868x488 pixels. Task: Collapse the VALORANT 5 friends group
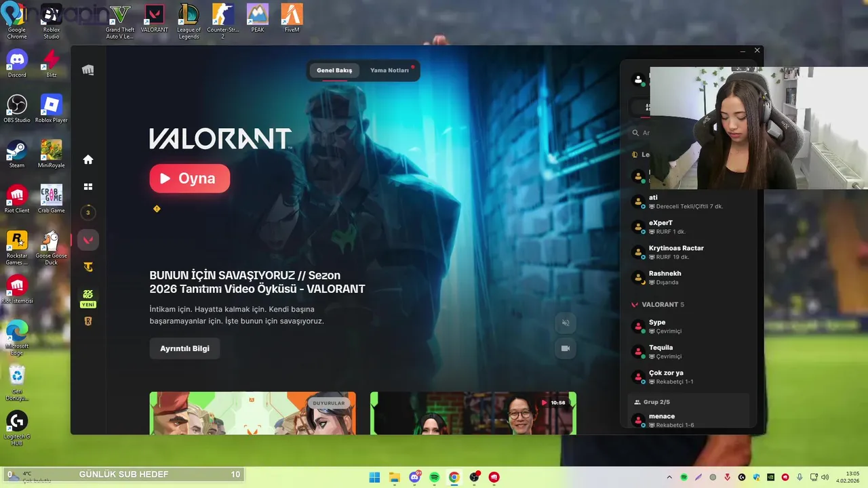click(x=658, y=305)
